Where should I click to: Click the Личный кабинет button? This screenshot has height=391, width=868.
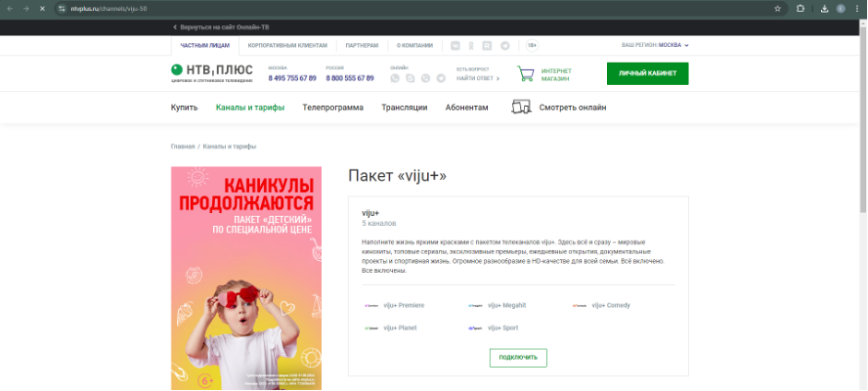(648, 74)
